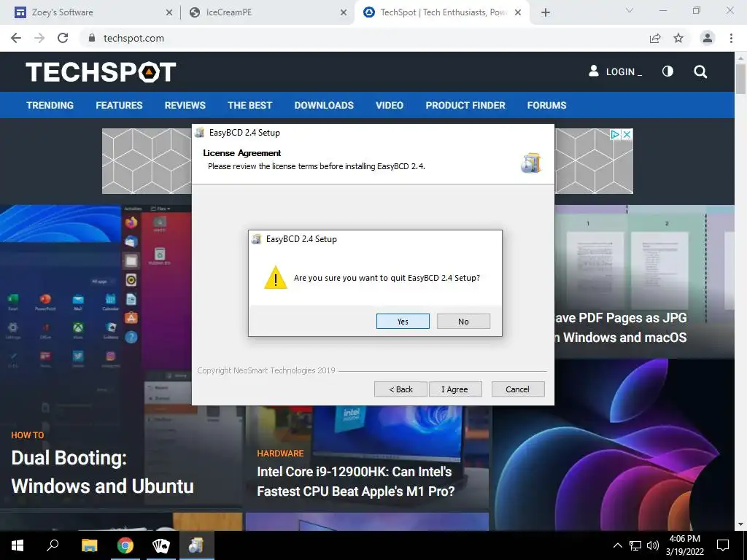Screen dimensions: 747x560
Task: Click the I Agree button in setup
Action: (455, 389)
